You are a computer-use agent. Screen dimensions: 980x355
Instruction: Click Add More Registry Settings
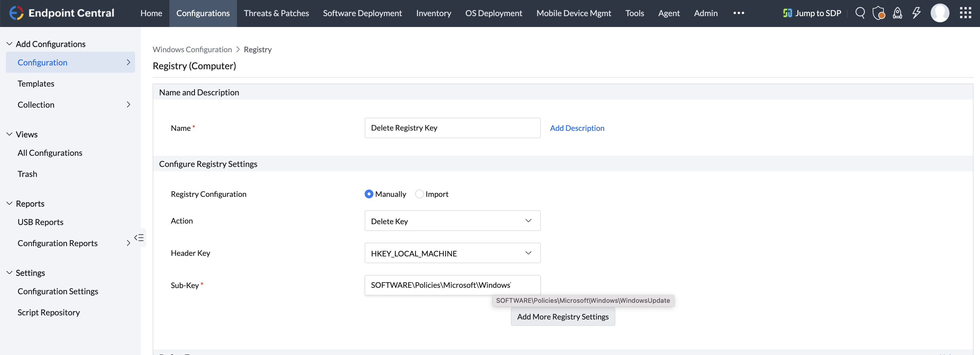pyautogui.click(x=563, y=316)
